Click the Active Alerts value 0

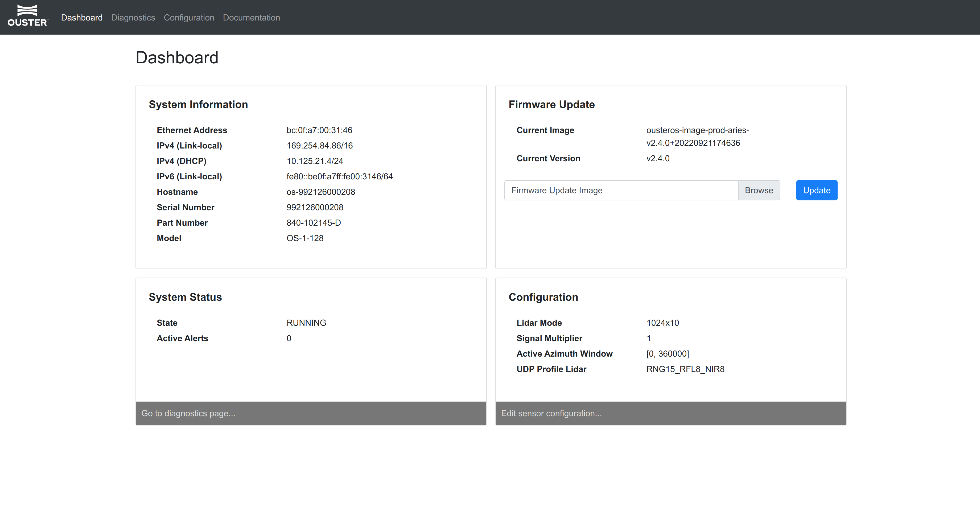point(289,338)
